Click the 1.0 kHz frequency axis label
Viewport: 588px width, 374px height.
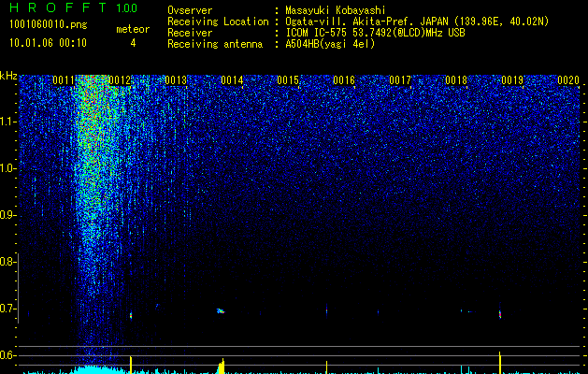[7, 168]
